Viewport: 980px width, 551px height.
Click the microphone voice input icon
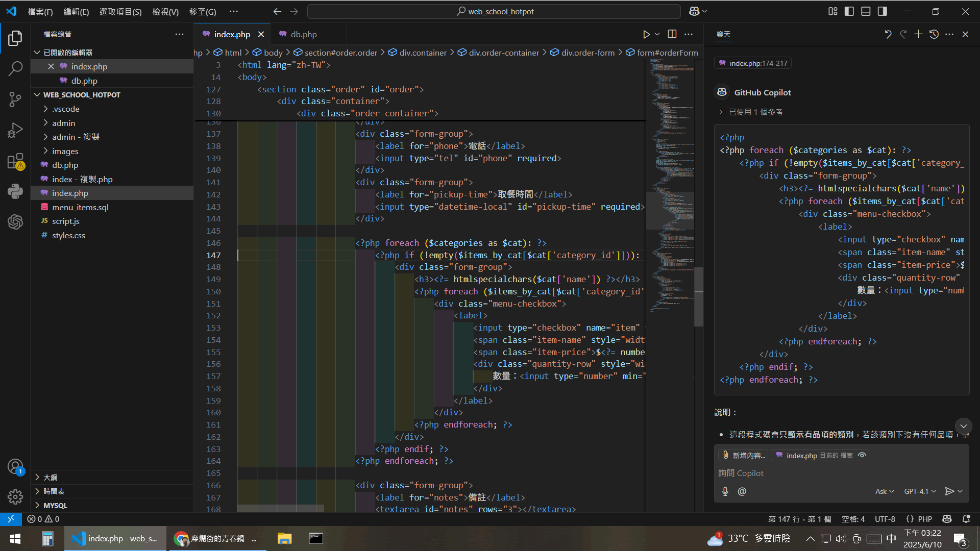click(725, 491)
